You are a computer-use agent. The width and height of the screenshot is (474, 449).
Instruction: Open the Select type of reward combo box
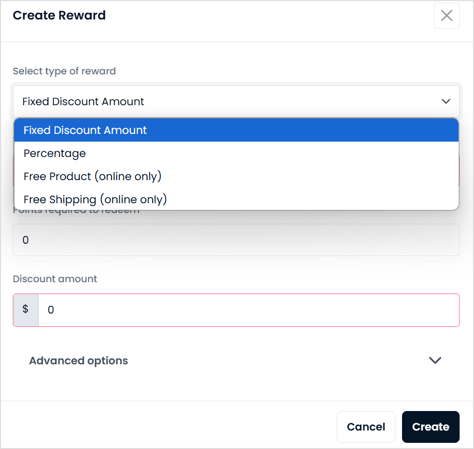pyautogui.click(x=236, y=101)
